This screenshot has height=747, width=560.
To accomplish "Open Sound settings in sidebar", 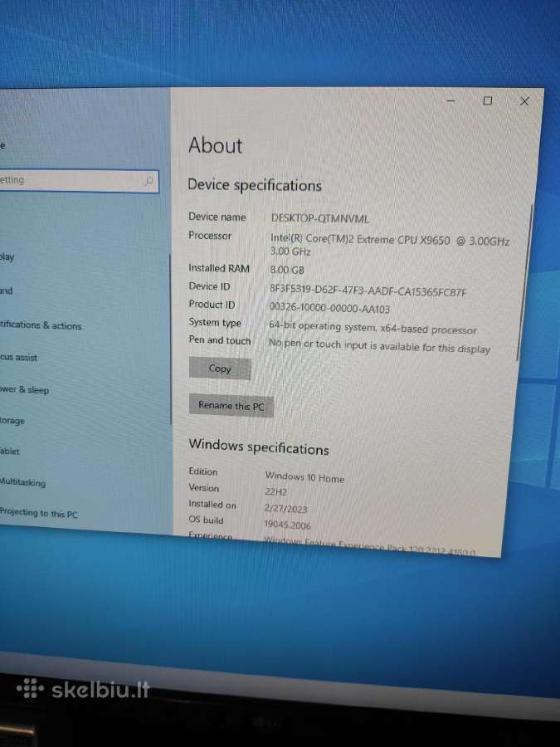I will (x=6, y=290).
